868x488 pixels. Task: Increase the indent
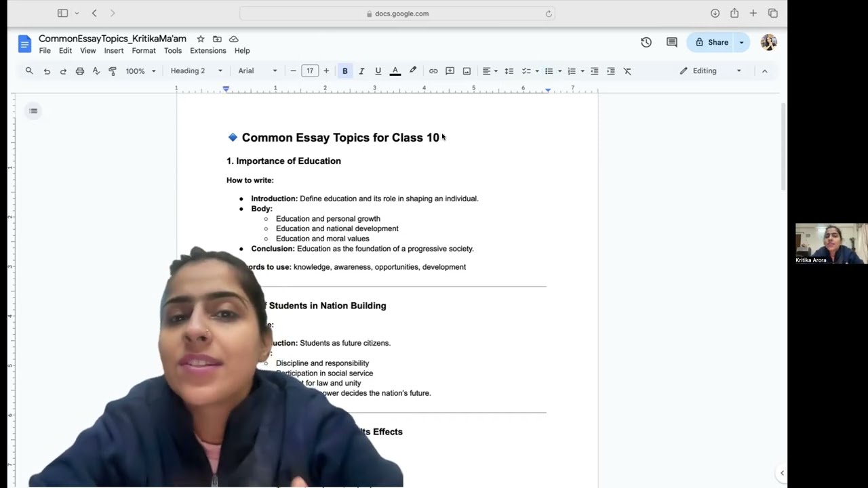[x=611, y=70]
